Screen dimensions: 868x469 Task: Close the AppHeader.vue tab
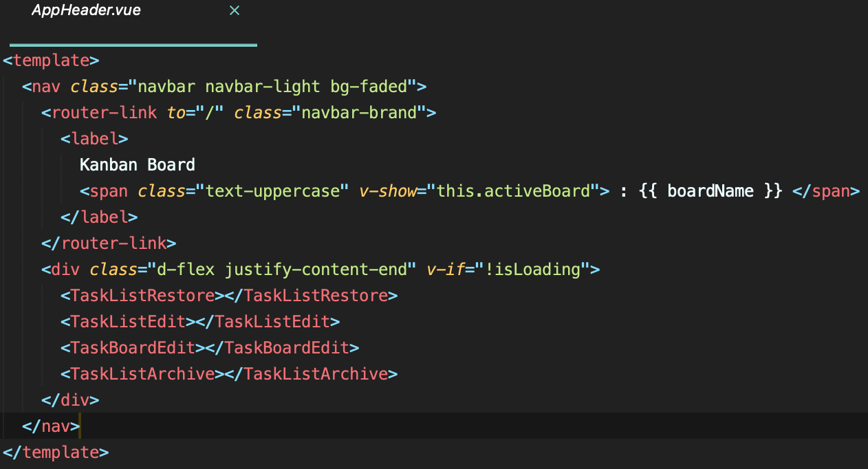point(235,10)
